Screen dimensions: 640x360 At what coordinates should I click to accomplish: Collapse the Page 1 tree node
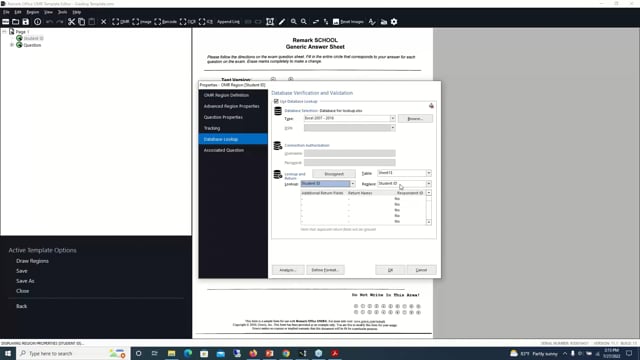4,31
